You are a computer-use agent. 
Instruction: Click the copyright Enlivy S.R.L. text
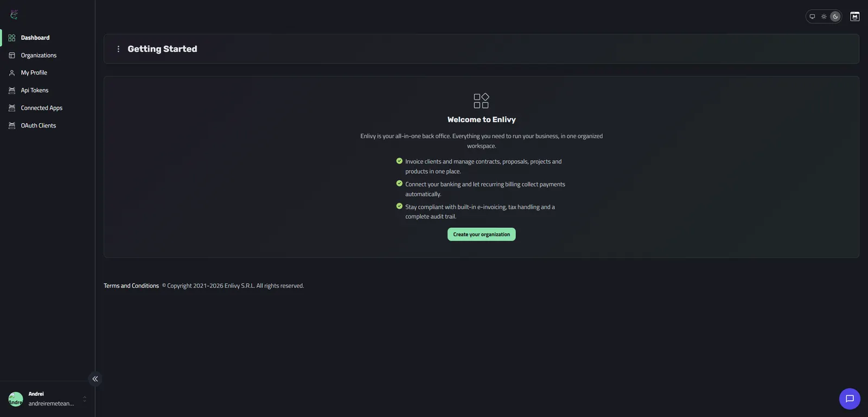[x=233, y=286]
